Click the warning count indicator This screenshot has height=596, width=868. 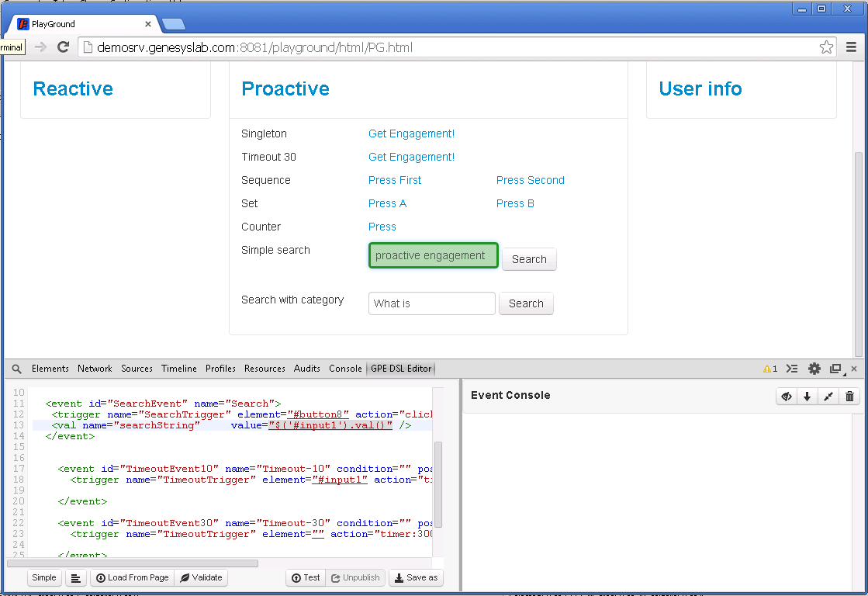[770, 369]
